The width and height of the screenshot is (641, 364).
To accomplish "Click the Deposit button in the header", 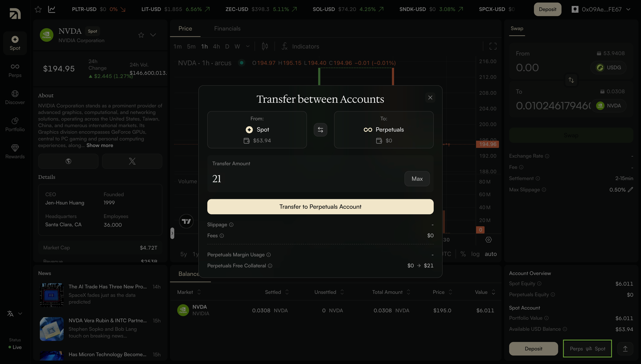I will pos(548,9).
